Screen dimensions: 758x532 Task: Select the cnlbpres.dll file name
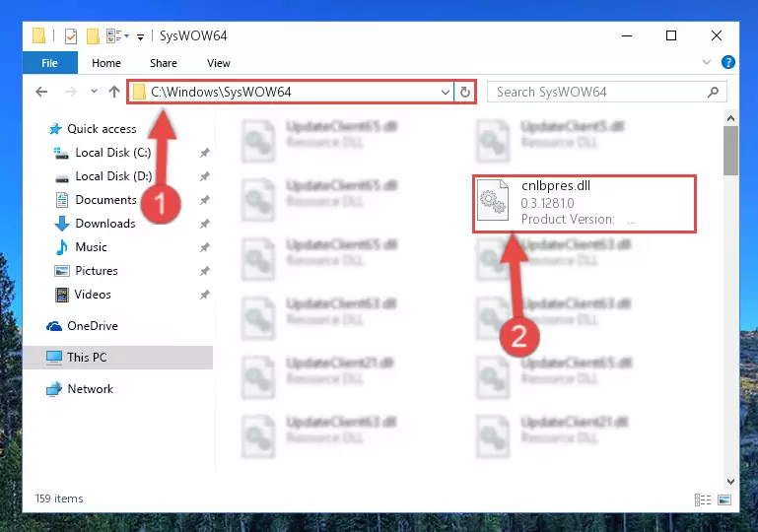556,185
